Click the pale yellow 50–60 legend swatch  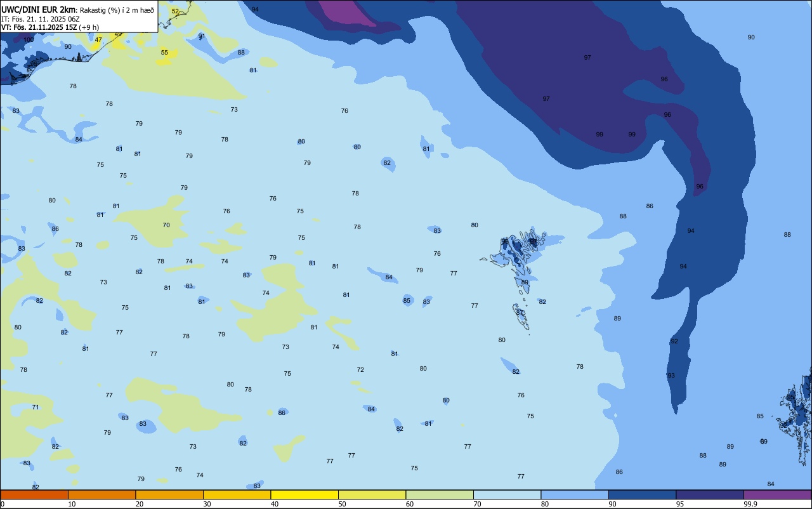tap(372, 494)
